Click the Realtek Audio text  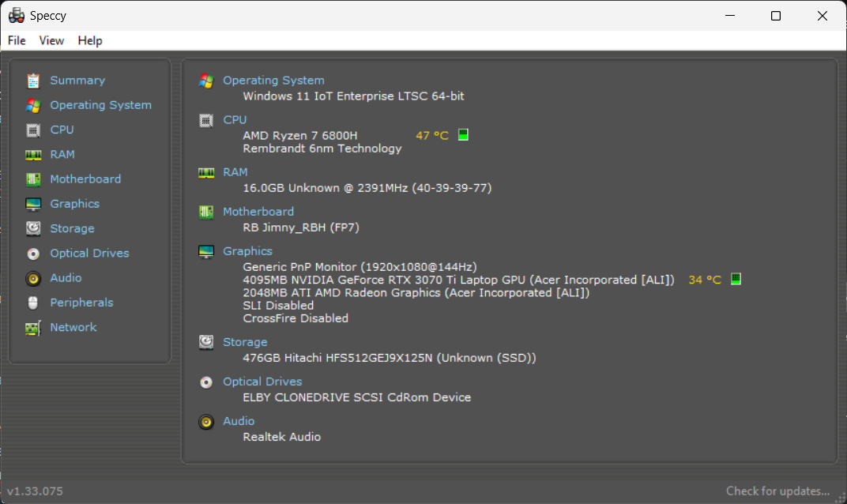click(281, 437)
